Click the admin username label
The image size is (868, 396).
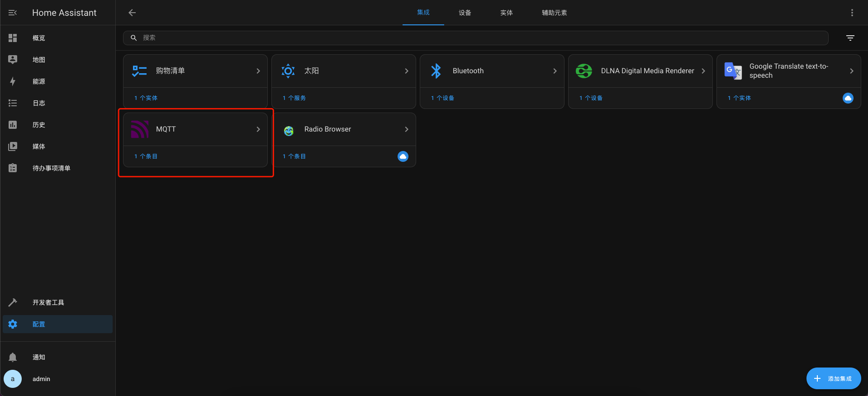(x=41, y=379)
